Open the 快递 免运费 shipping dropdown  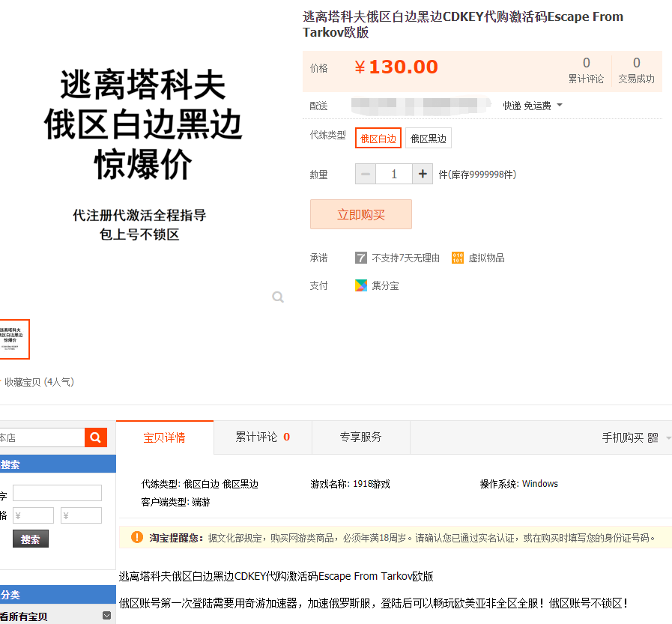[533, 106]
